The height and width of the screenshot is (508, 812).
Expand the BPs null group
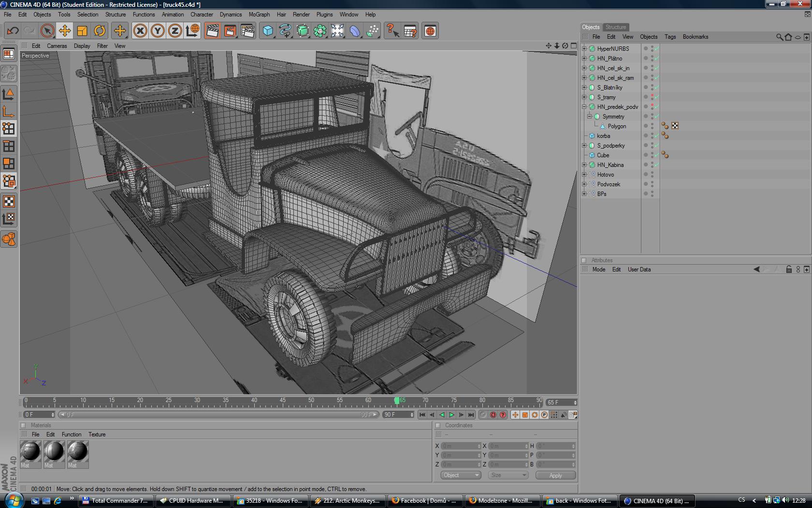click(584, 194)
